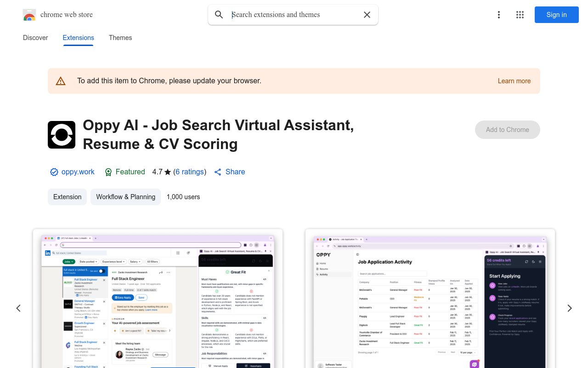
Task: Show previous screenshot with left arrow
Action: [18, 308]
